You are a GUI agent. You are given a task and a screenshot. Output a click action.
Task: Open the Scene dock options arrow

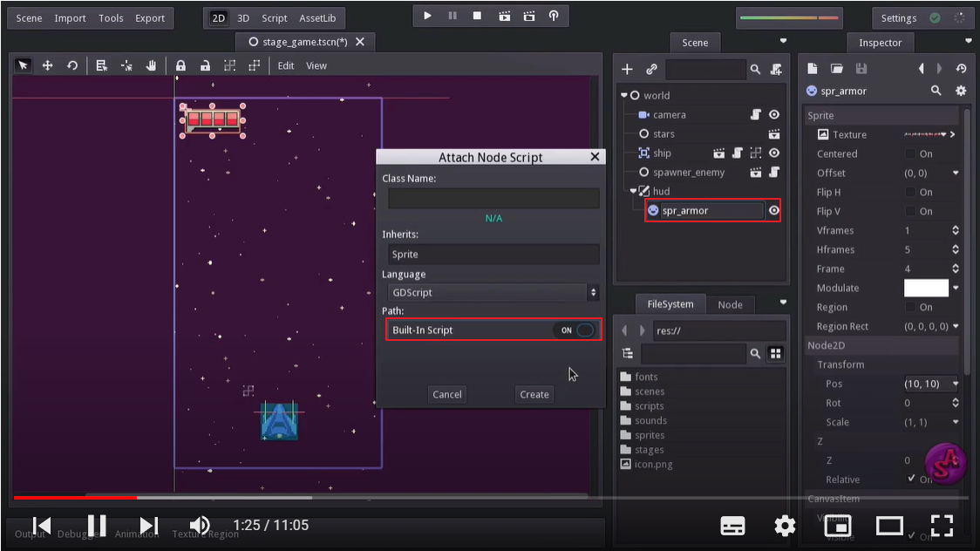click(x=783, y=41)
